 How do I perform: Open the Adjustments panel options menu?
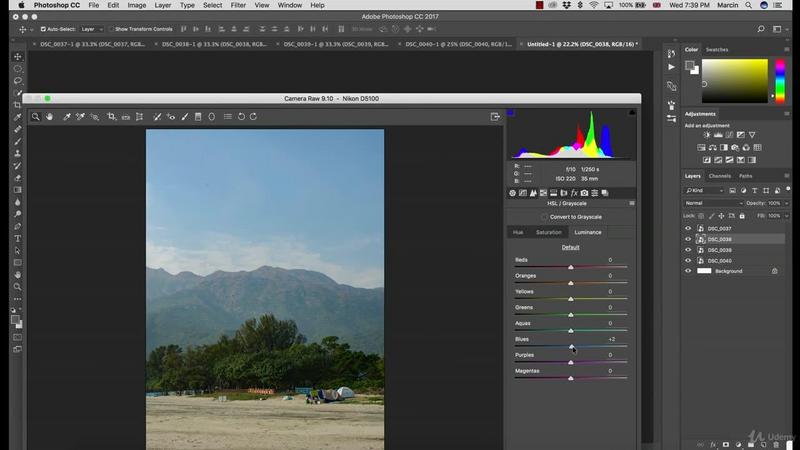786,114
